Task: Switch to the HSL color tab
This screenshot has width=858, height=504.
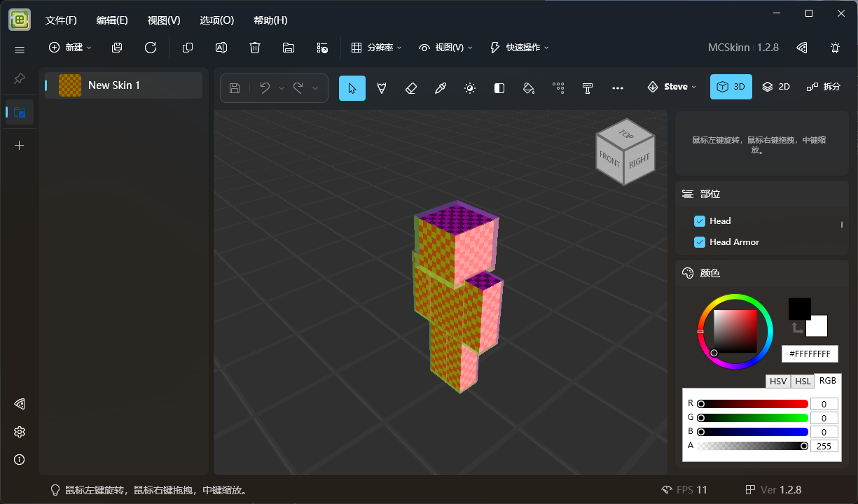Action: pyautogui.click(x=803, y=381)
